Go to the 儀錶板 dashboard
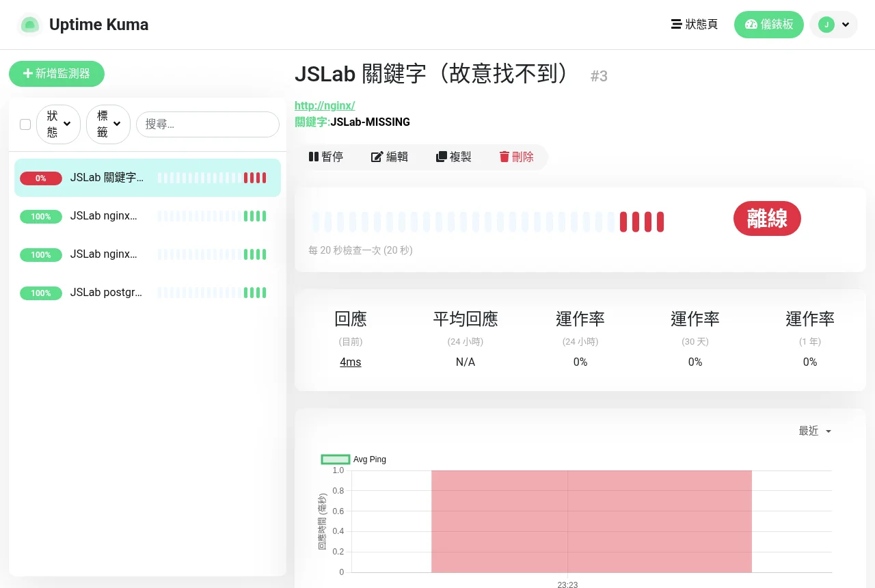The height and width of the screenshot is (588, 875). click(x=769, y=25)
